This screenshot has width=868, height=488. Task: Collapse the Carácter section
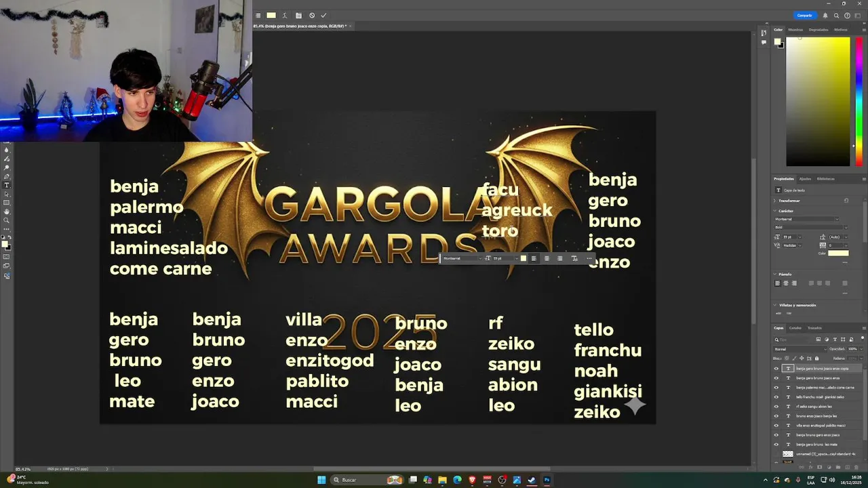coord(776,211)
